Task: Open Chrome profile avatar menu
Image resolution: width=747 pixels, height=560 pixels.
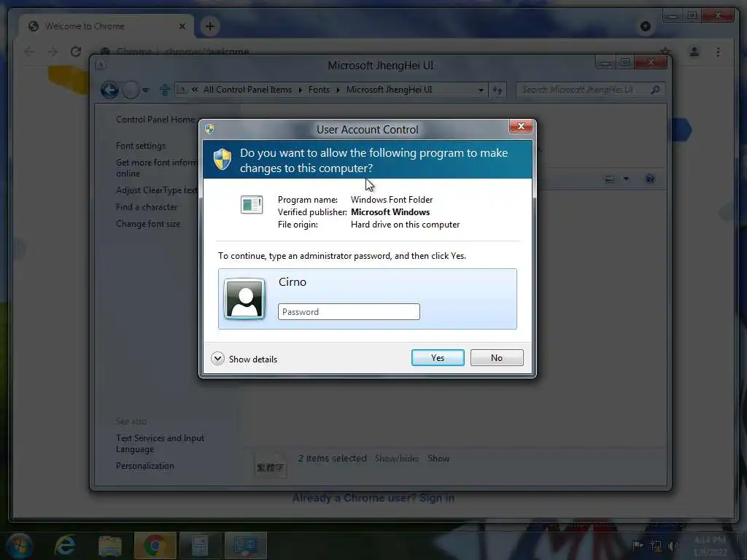Action: pos(694,52)
